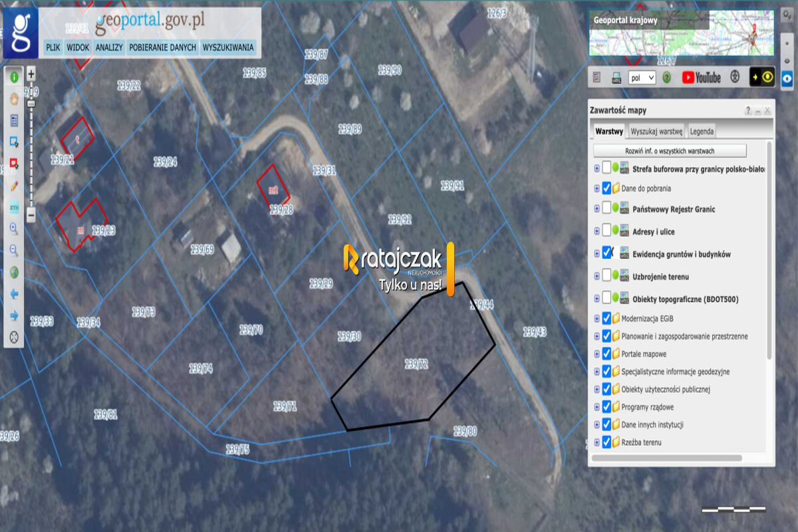
Task: Click the layers panel vertical scrollbar
Action: pyautogui.click(x=770, y=249)
